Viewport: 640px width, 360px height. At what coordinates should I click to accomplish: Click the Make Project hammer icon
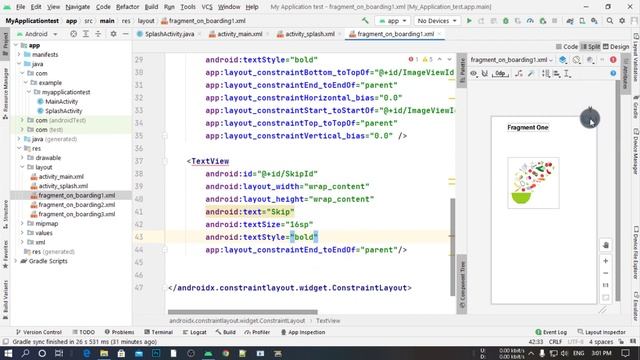365,21
